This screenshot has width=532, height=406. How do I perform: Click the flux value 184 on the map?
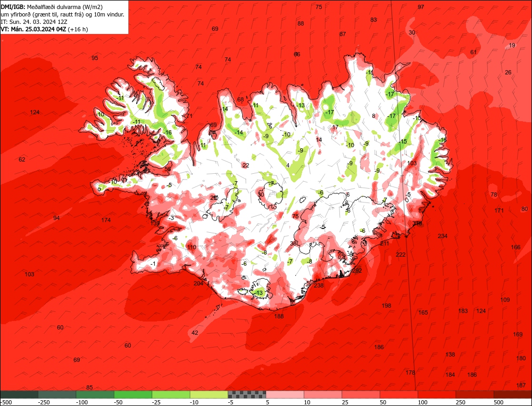click(x=450, y=375)
